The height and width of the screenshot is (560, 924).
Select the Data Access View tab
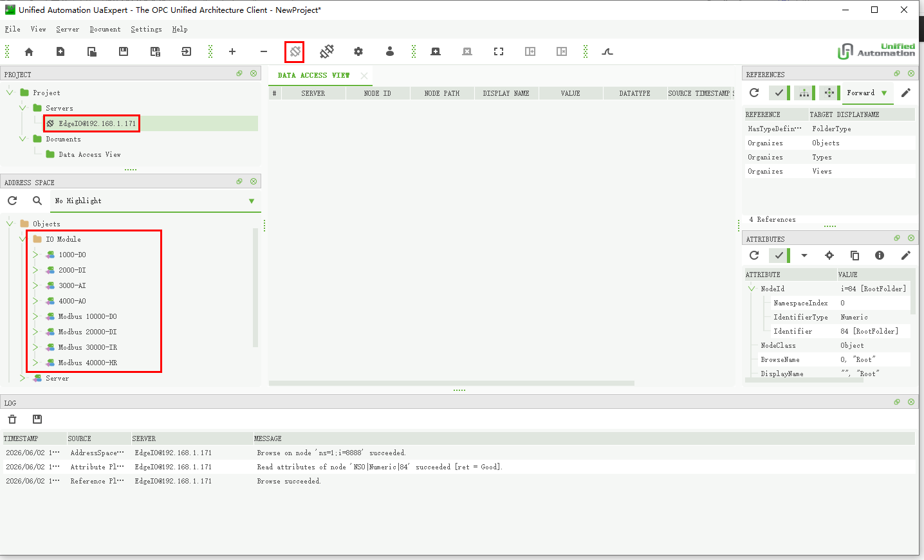[x=314, y=75]
